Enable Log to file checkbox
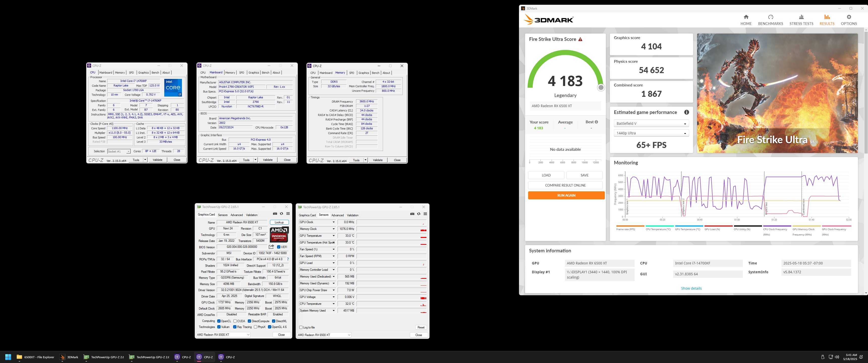Screen dimensions: 868x363 [x=301, y=327]
